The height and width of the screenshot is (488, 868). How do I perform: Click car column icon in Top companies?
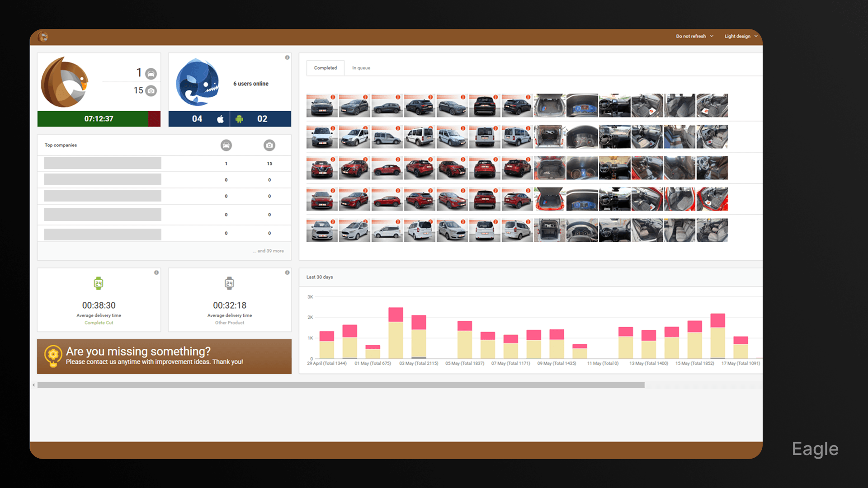click(x=226, y=145)
